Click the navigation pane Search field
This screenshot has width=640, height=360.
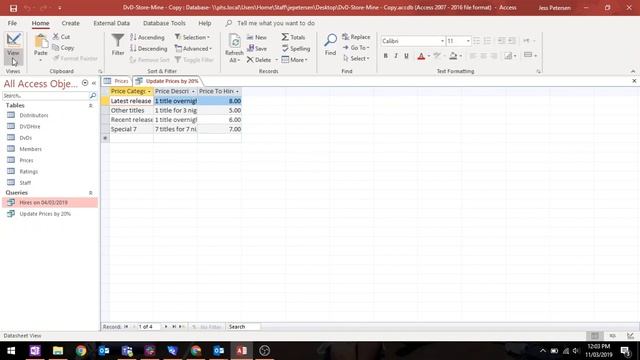pyautogui.click(x=45, y=96)
